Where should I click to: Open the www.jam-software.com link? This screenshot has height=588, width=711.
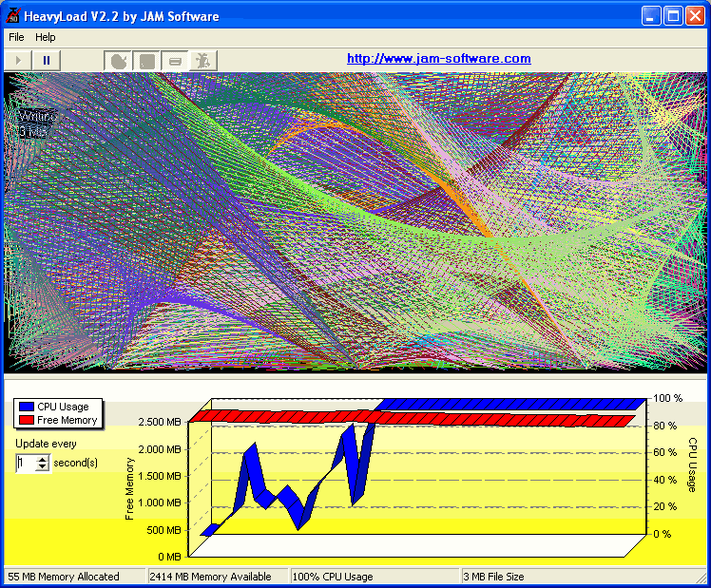(x=438, y=59)
